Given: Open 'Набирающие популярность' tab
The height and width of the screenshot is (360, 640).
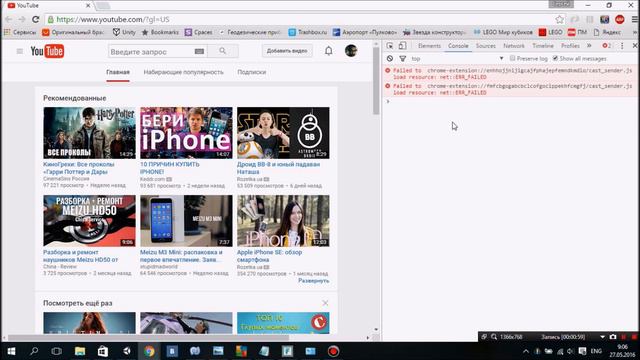Looking at the screenshot, I should pos(184,72).
